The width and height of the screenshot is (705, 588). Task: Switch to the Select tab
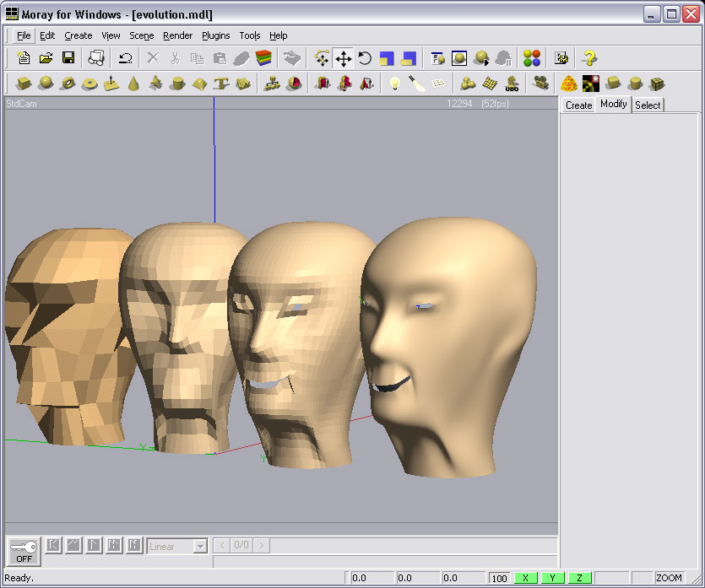click(648, 105)
